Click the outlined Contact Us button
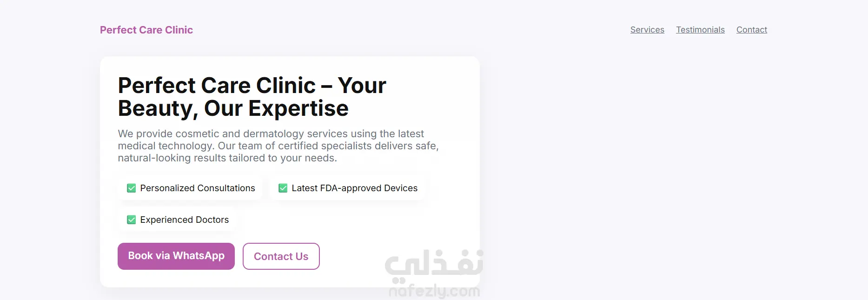The height and width of the screenshot is (300, 868). tap(281, 256)
